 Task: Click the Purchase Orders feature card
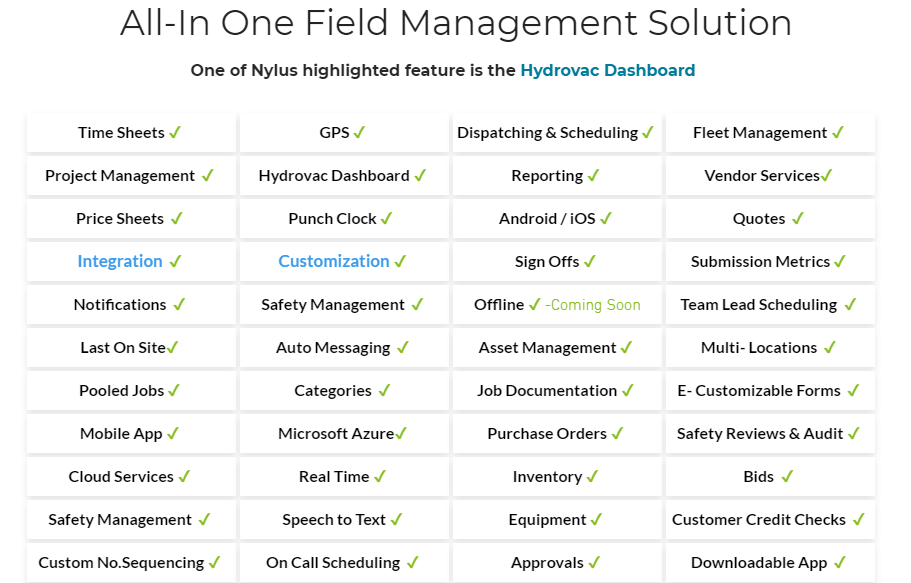pos(556,434)
